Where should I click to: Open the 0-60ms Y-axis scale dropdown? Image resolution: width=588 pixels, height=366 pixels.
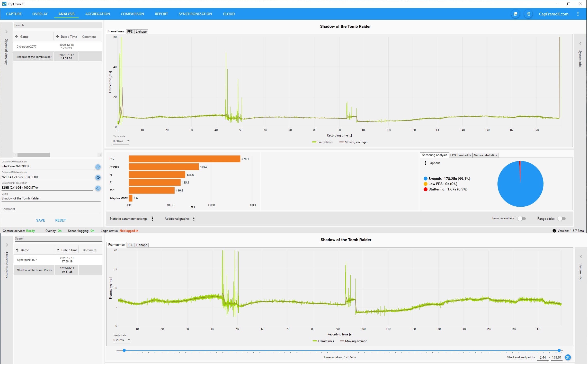121,141
